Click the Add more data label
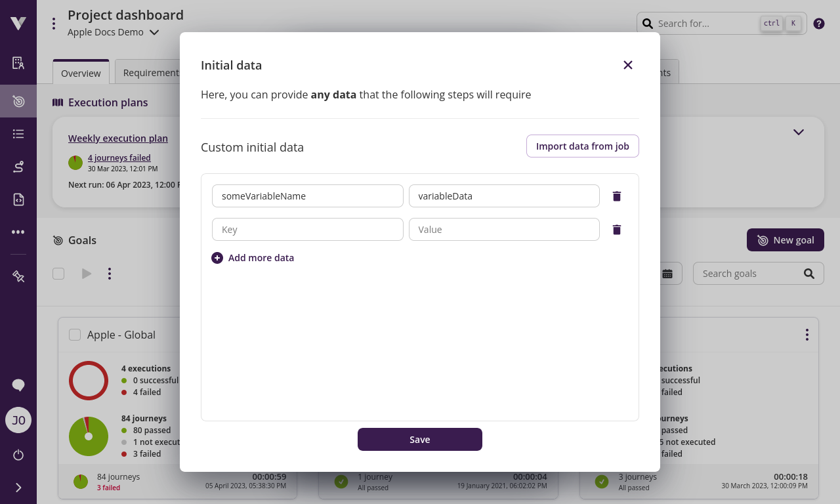Viewport: 840px width, 504px height. [x=261, y=258]
